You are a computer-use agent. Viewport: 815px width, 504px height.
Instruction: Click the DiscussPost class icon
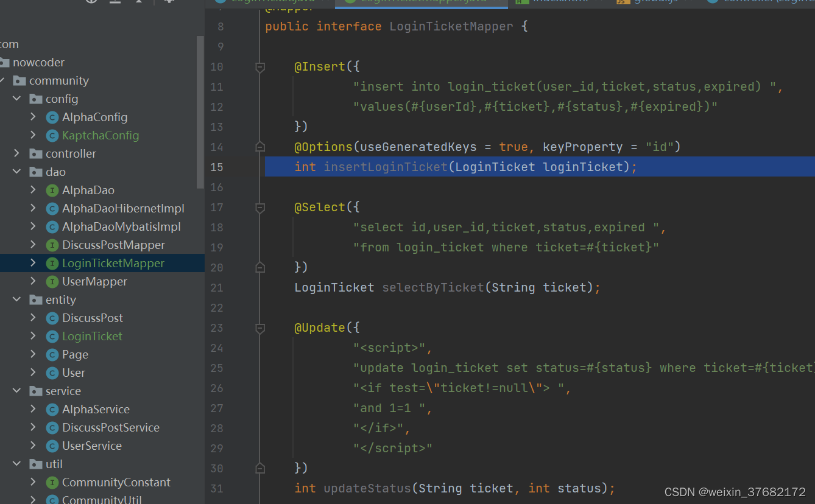point(52,318)
